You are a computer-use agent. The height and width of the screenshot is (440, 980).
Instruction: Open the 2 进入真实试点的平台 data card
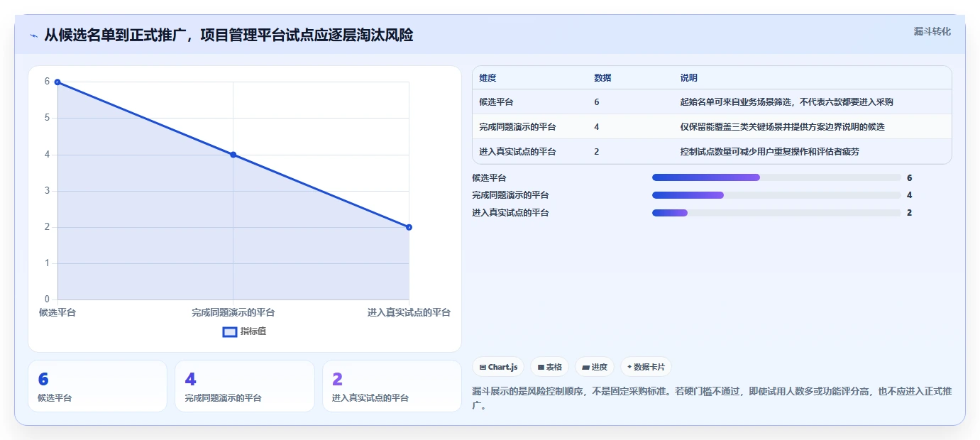click(x=392, y=386)
